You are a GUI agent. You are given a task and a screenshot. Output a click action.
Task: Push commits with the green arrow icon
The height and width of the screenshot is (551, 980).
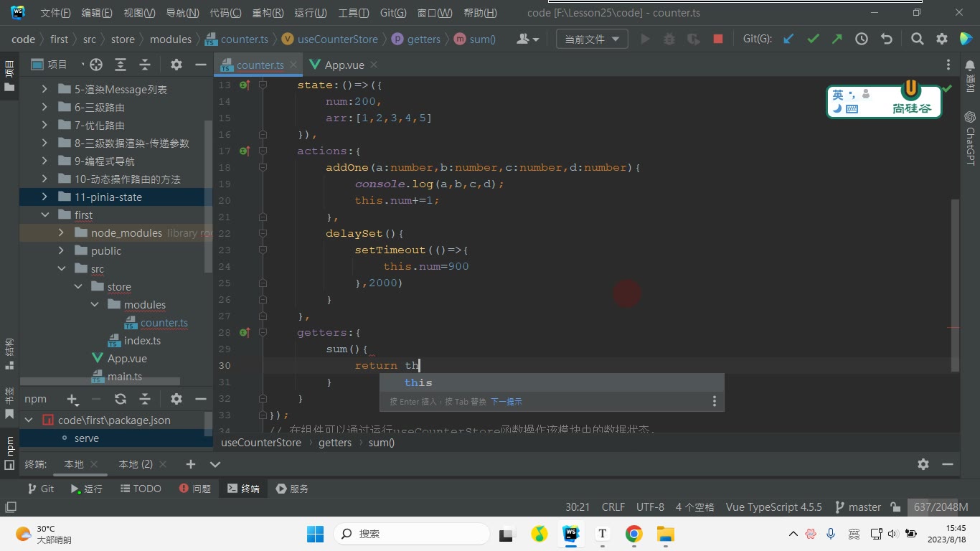tap(837, 39)
